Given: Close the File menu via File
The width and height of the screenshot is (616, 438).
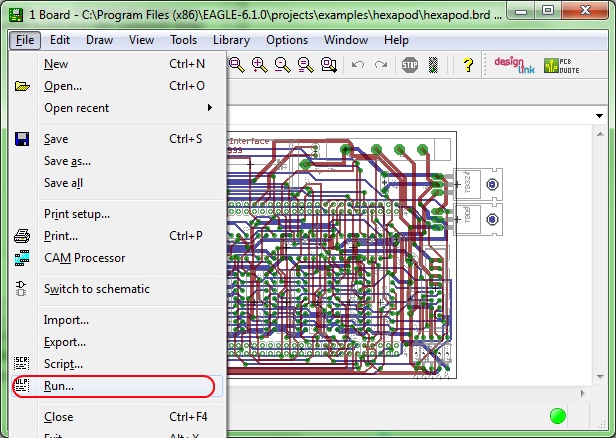Looking at the screenshot, I should tap(25, 40).
